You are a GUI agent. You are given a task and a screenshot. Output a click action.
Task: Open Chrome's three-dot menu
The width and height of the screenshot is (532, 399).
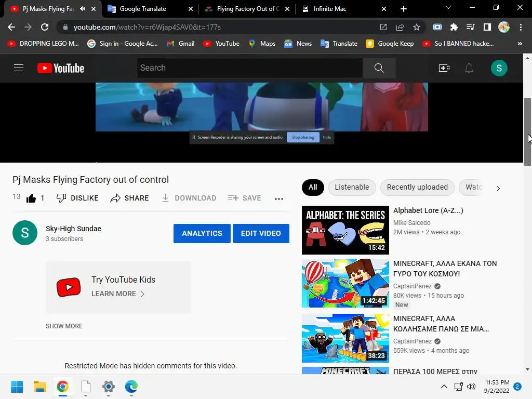[521, 27]
